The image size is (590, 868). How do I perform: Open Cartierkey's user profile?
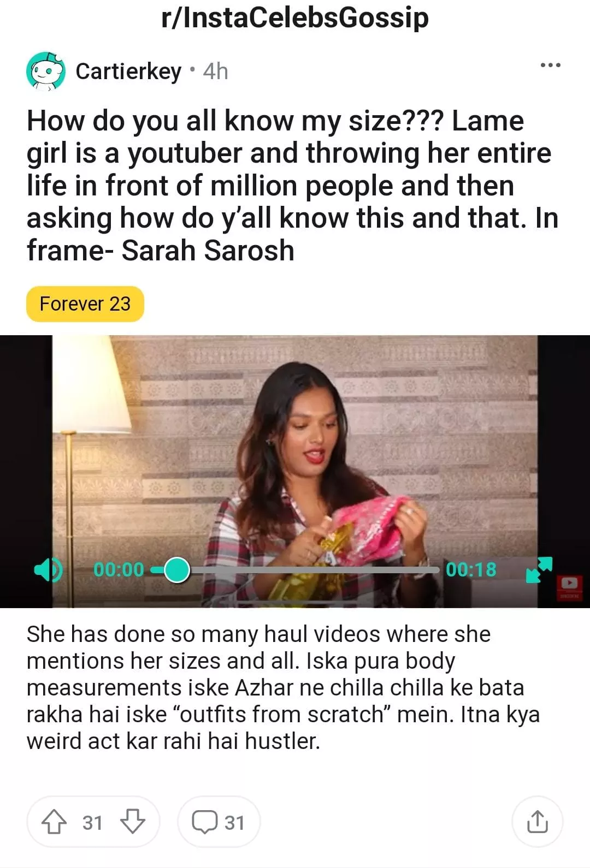pos(128,72)
